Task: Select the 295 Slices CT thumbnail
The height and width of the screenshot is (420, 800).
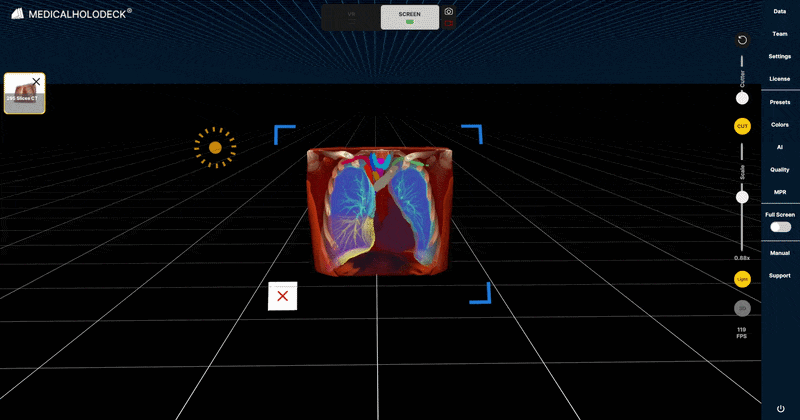Action: (x=24, y=93)
